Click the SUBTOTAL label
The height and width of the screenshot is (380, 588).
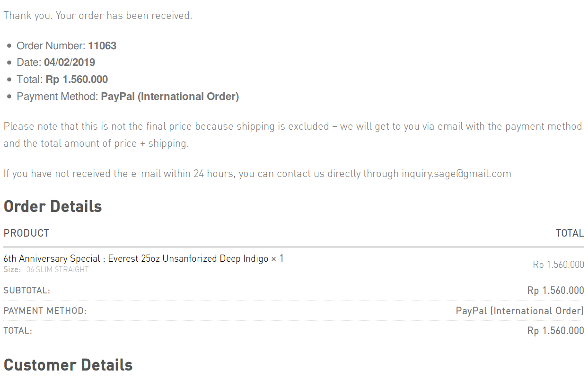click(26, 291)
